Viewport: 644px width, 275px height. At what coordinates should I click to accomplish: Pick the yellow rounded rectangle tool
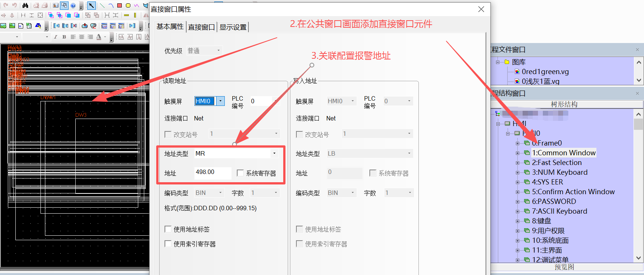(128, 5)
